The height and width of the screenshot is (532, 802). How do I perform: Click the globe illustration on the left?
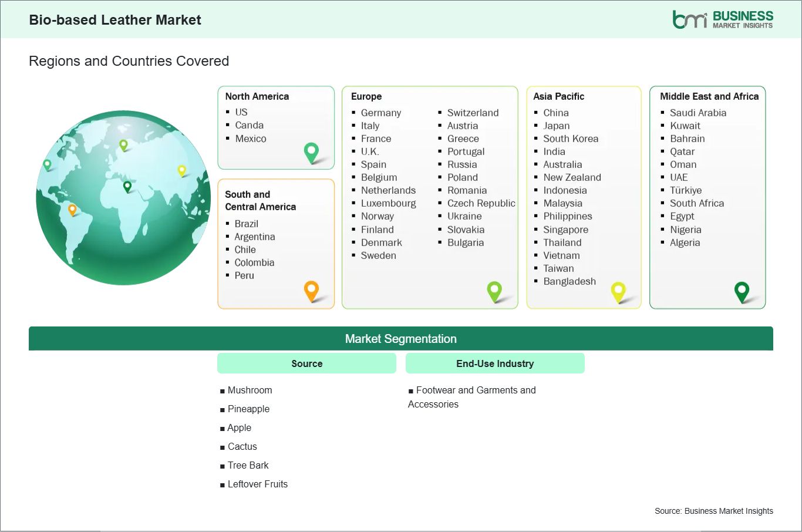pos(122,198)
